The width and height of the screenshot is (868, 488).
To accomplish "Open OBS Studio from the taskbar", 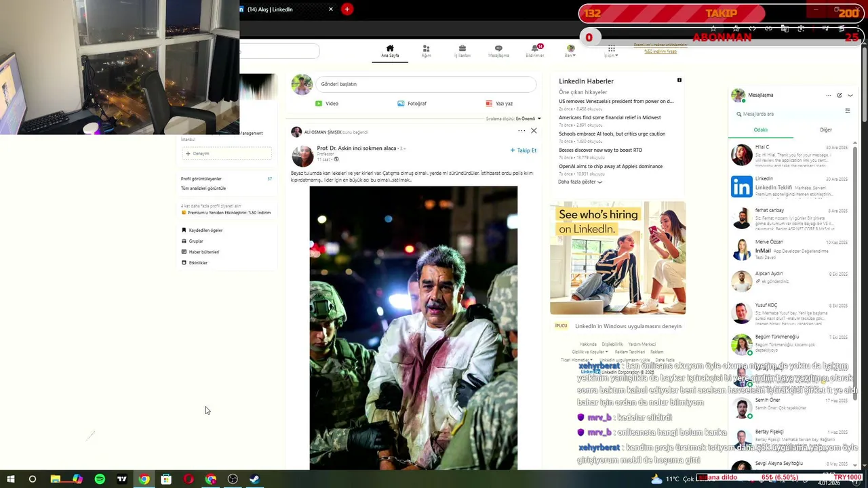I will point(233,479).
